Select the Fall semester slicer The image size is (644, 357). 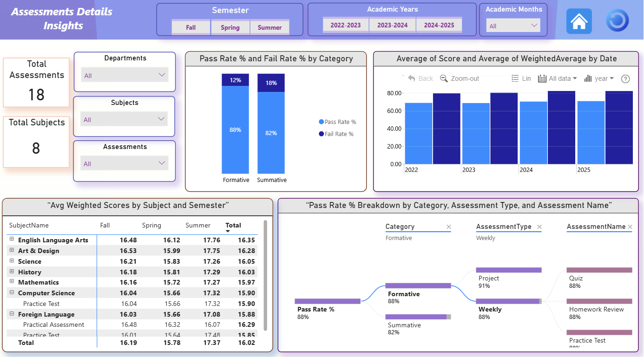point(191,27)
